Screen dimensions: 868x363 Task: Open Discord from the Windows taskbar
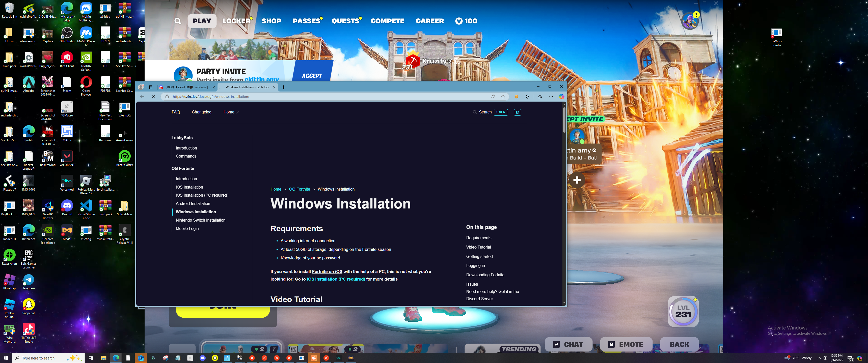coord(203,358)
